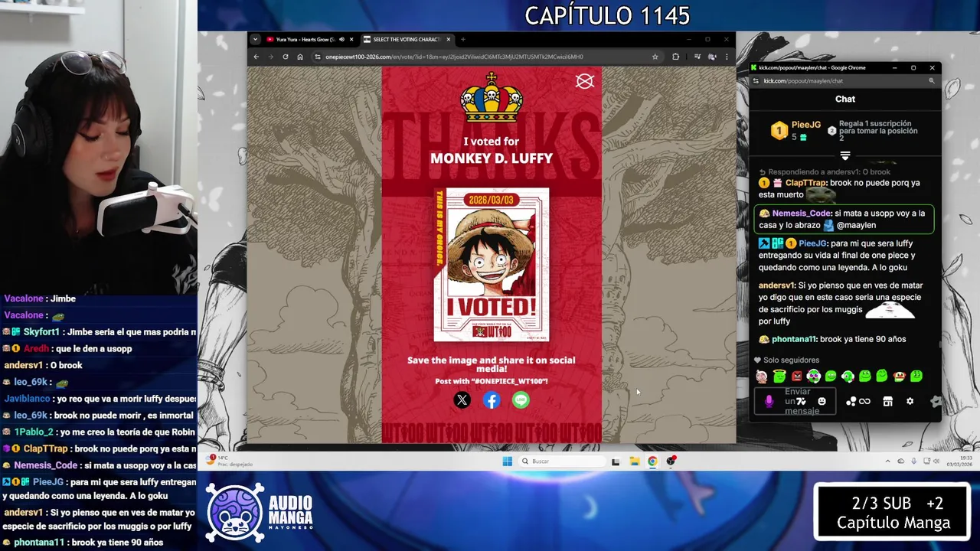Click Respondiendo a andersv1 reply reference
The height and width of the screenshot is (551, 980).
pyautogui.click(x=825, y=172)
